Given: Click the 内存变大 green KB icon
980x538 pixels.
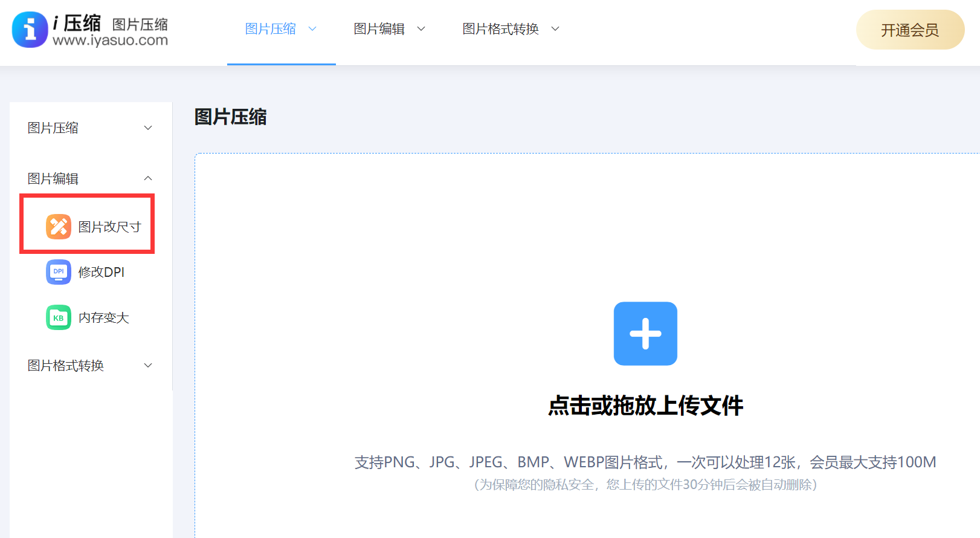Looking at the screenshot, I should (59, 317).
